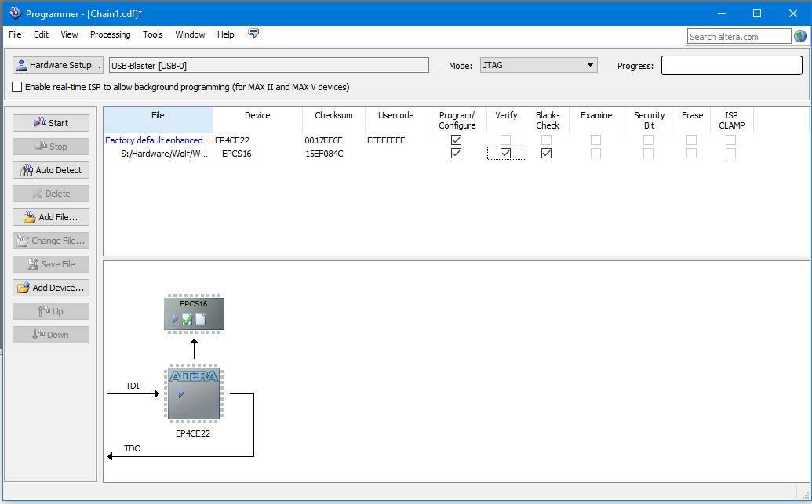The height and width of the screenshot is (504, 812).
Task: Open the File menu
Action: (15, 34)
